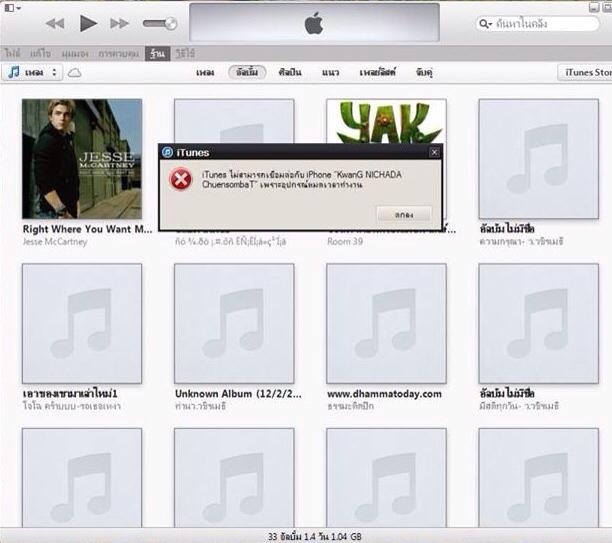Image resolution: width=612 pixels, height=543 pixels.
Task: Click the search field in the library
Action: click(537, 24)
